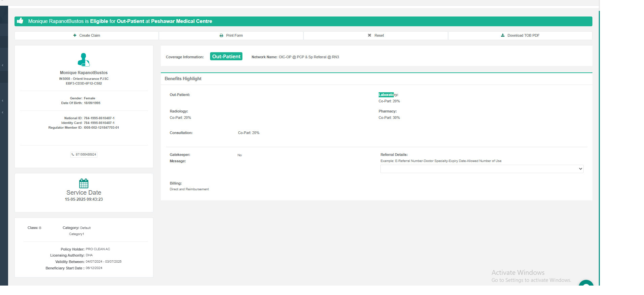
Task: Expand the topmost sidebar chevron
Action: 3,65
